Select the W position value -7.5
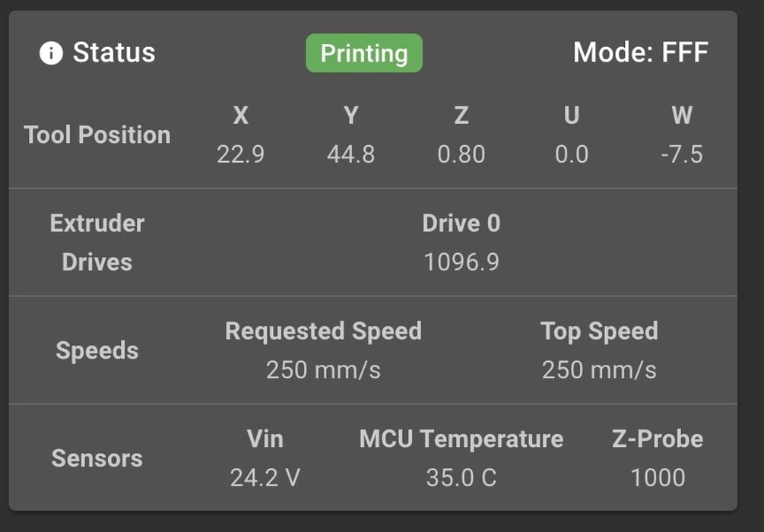 tap(682, 155)
